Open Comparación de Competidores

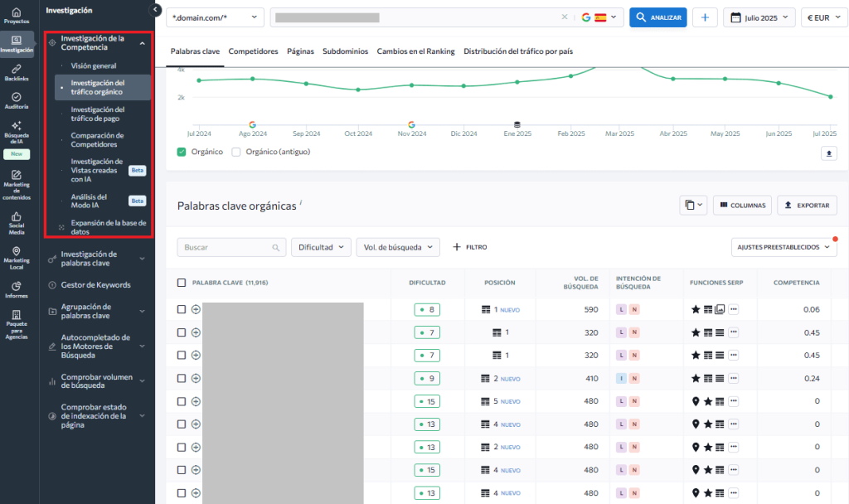pyautogui.click(x=98, y=139)
